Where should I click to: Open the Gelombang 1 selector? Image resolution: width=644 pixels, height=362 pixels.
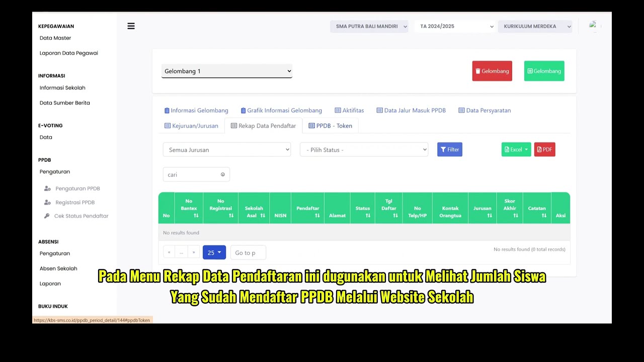click(x=226, y=71)
